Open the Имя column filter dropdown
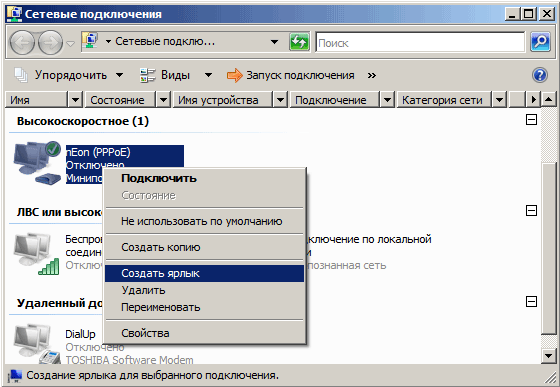 (x=75, y=100)
